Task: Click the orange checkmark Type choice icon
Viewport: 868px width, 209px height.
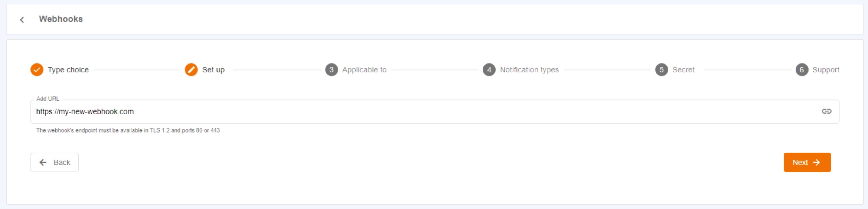Action: point(37,70)
